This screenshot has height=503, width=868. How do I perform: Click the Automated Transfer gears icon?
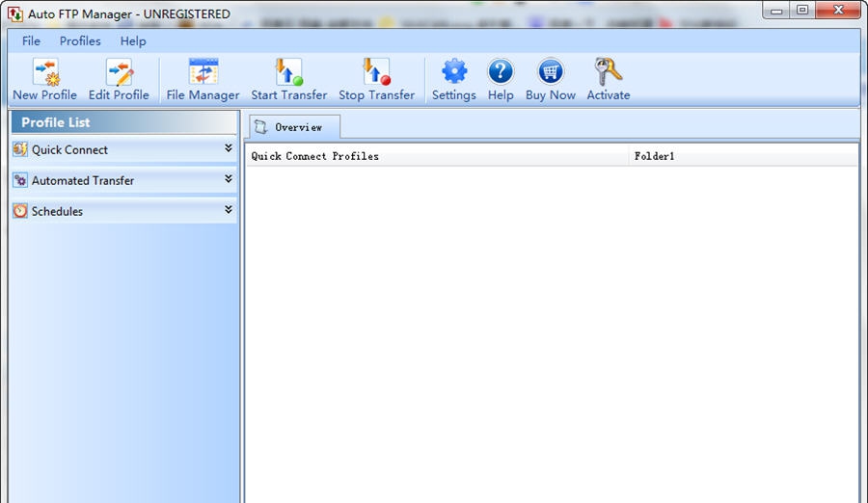(20, 180)
